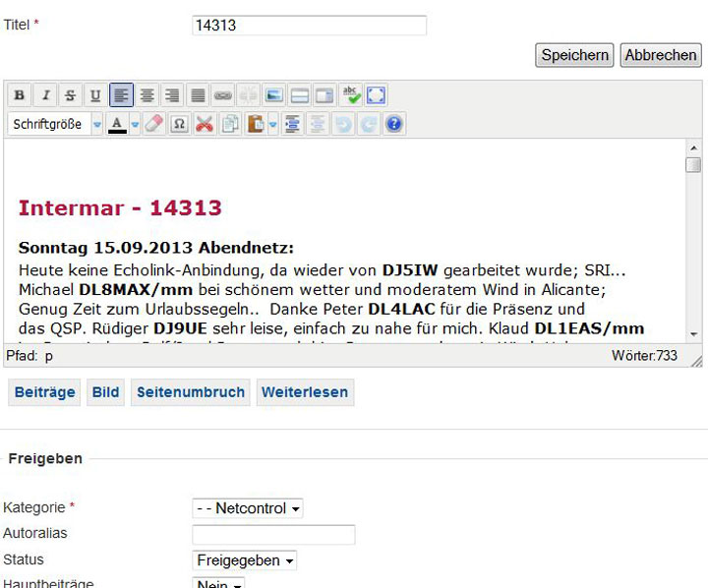
Task: Click the Beiträge button below editor
Action: click(44, 392)
